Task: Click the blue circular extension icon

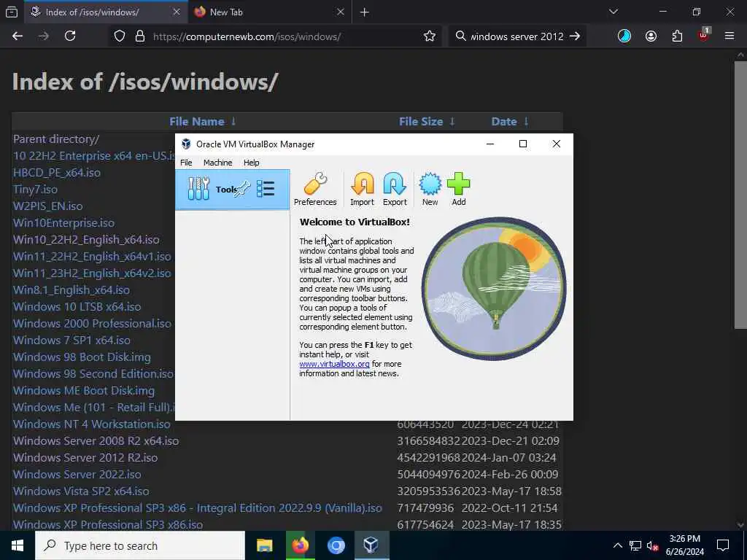Action: click(x=624, y=36)
